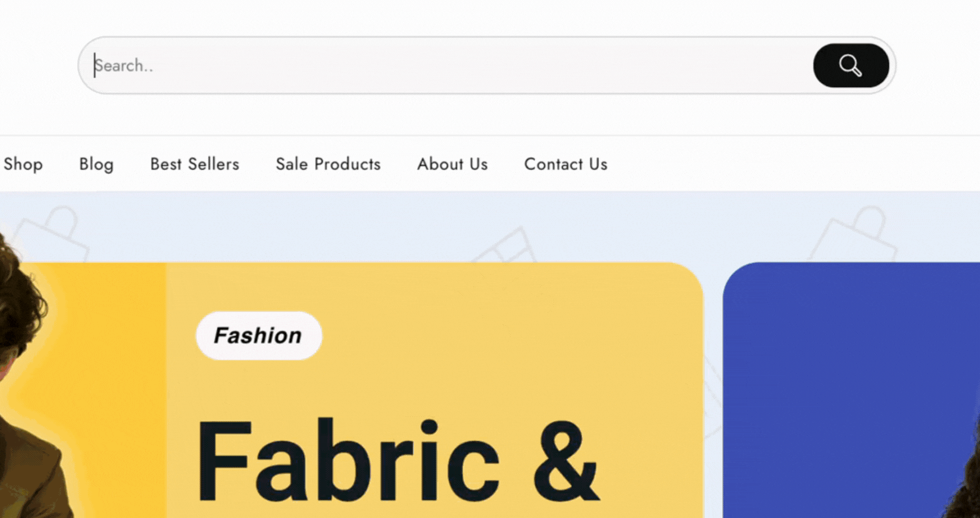Viewport: 980px width, 518px height.
Task: Open the Contact Us link
Action: click(566, 164)
